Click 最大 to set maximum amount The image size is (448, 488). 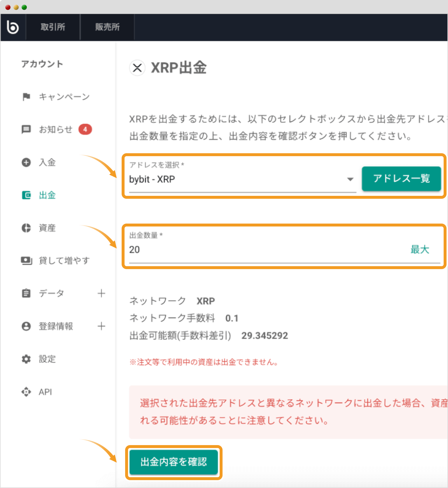[x=420, y=250]
